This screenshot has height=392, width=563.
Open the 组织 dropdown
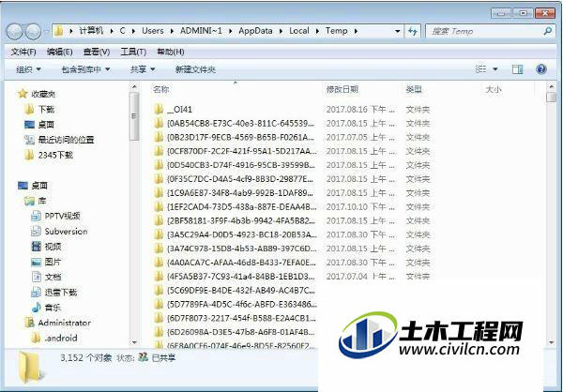pos(28,69)
